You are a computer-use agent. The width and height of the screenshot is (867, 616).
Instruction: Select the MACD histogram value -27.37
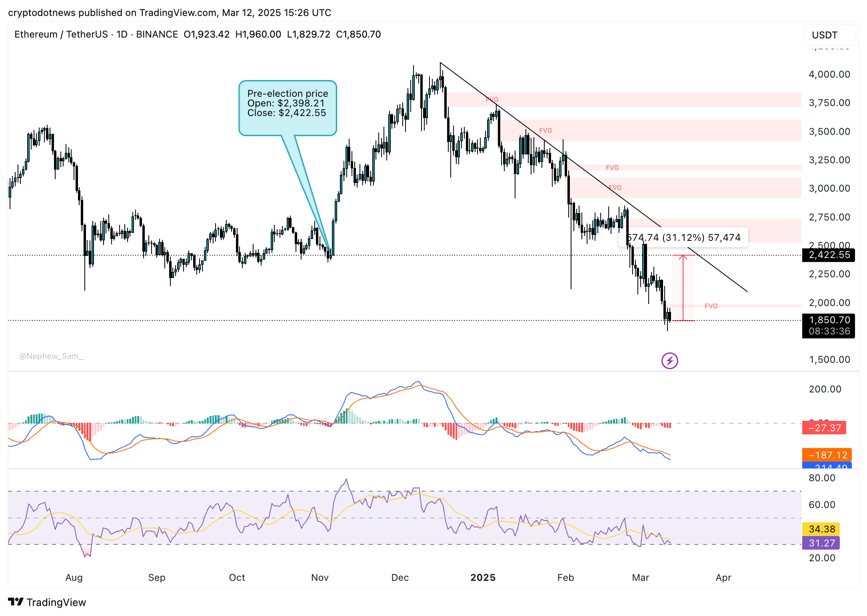pyautogui.click(x=825, y=428)
